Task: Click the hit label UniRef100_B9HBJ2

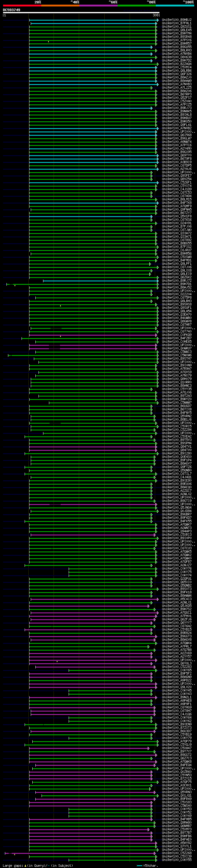Action: point(177,20)
